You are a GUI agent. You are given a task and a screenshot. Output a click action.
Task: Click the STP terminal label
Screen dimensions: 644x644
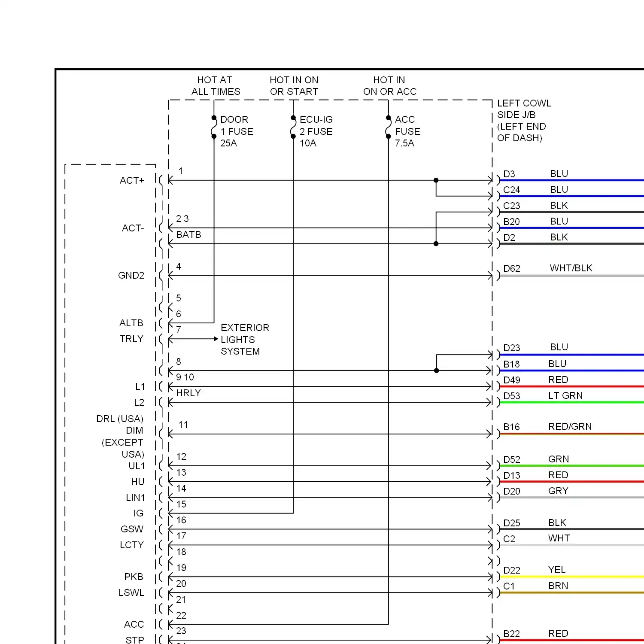[x=135, y=640]
